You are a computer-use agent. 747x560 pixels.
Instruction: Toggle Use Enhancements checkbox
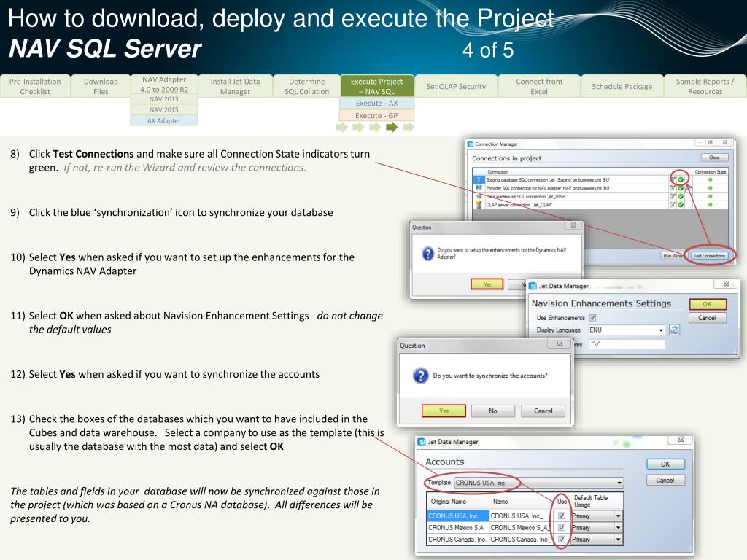pos(592,318)
